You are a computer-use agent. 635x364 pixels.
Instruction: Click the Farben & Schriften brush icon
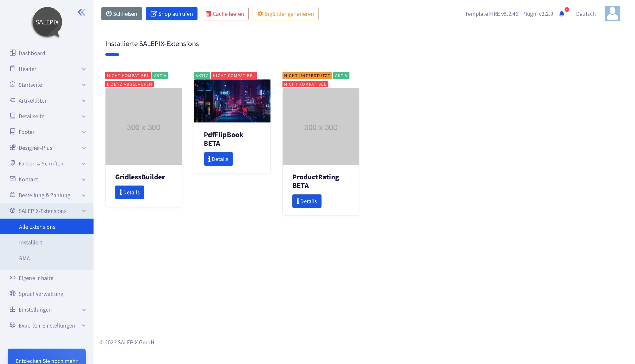(12, 163)
